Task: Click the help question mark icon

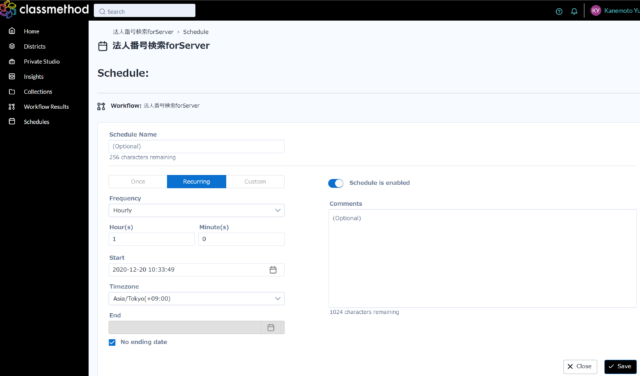Action: pyautogui.click(x=559, y=11)
